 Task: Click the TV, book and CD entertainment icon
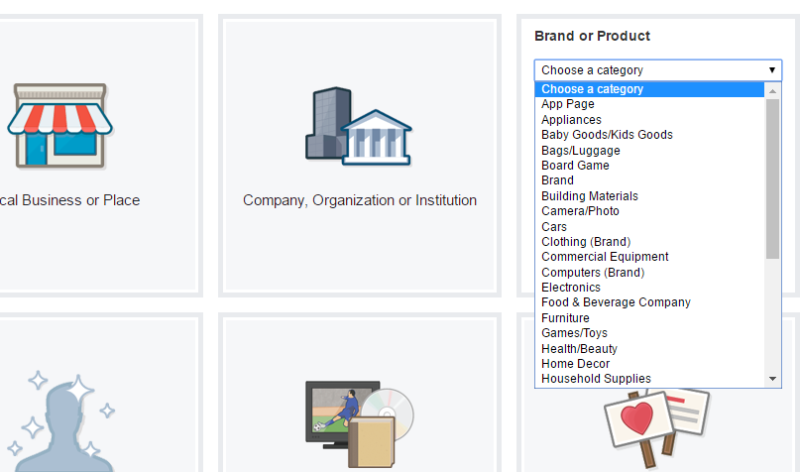360,424
